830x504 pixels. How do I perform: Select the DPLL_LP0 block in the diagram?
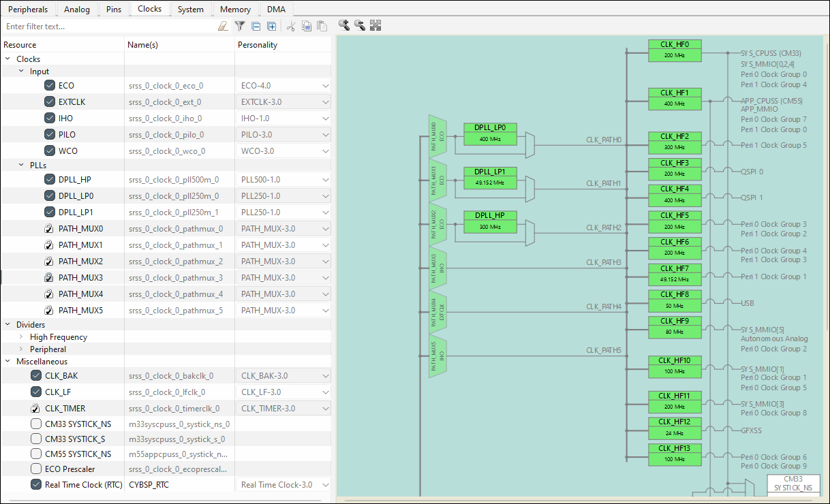(490, 133)
